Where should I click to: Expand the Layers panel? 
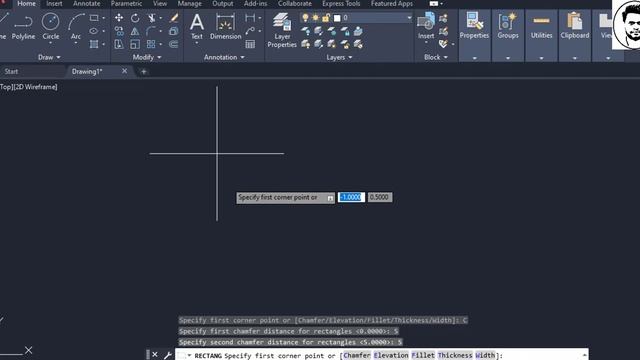[x=339, y=58]
